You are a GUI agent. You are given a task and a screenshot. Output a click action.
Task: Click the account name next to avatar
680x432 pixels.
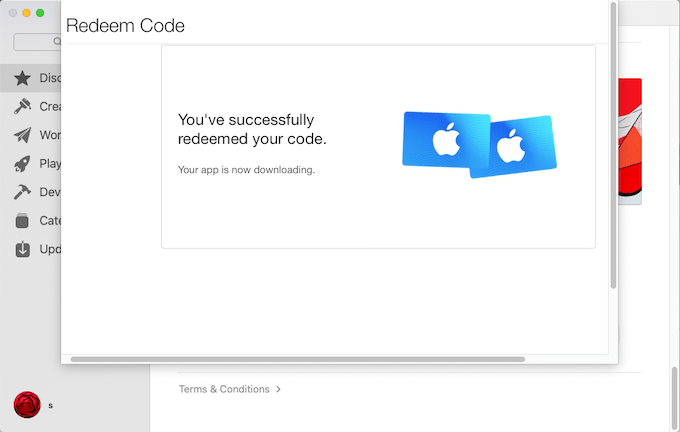point(51,406)
